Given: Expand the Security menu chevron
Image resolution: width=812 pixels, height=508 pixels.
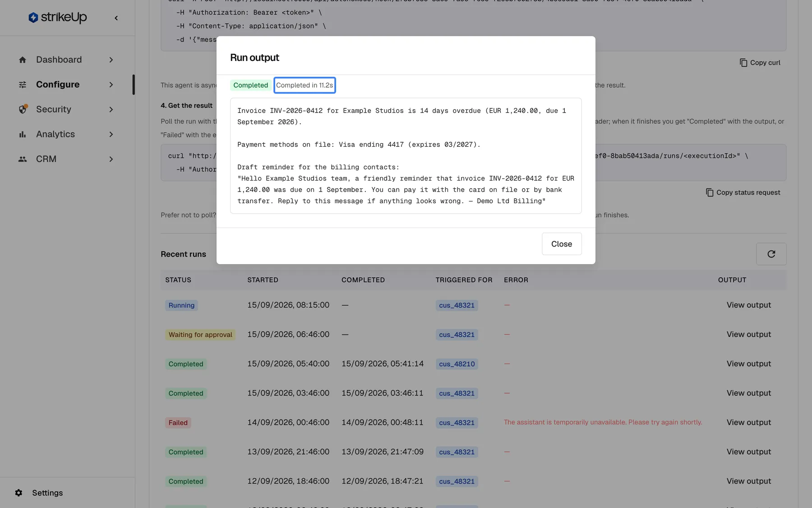Looking at the screenshot, I should (111, 109).
